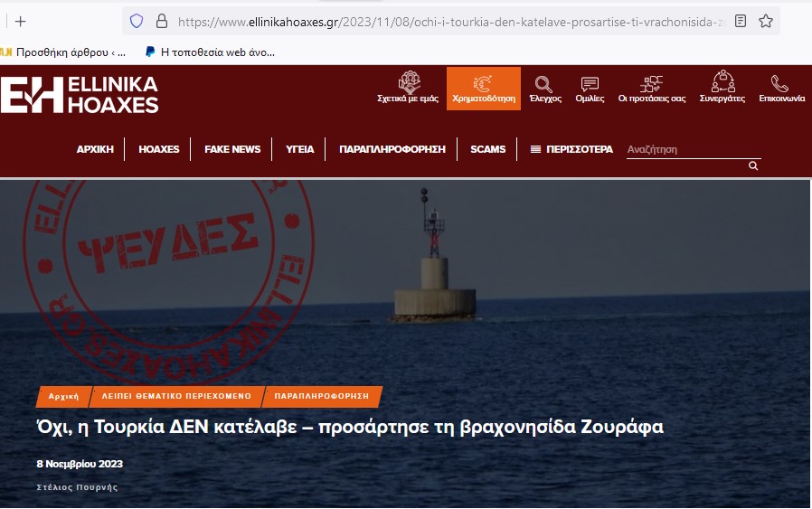Open Επικοινωνία phone icon link
Viewport: 812px width, 509px height.
pos(782,89)
